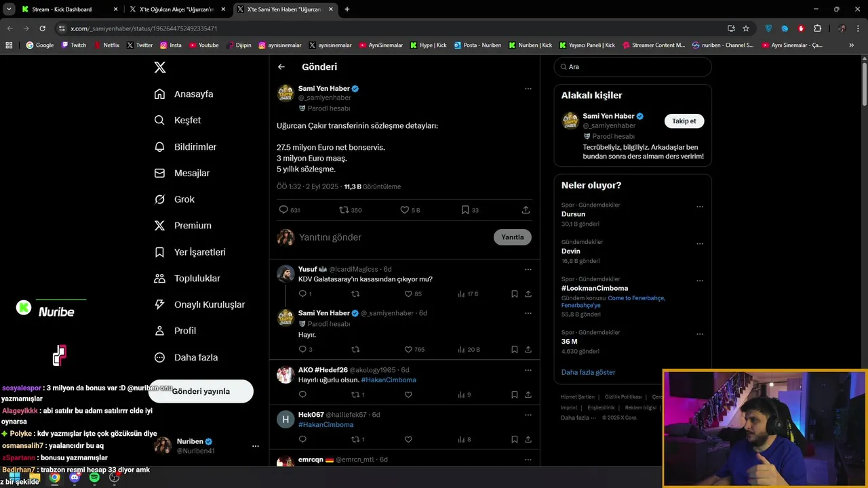Like the main post with 5 B likes
The height and width of the screenshot is (488, 868).
[410, 210]
